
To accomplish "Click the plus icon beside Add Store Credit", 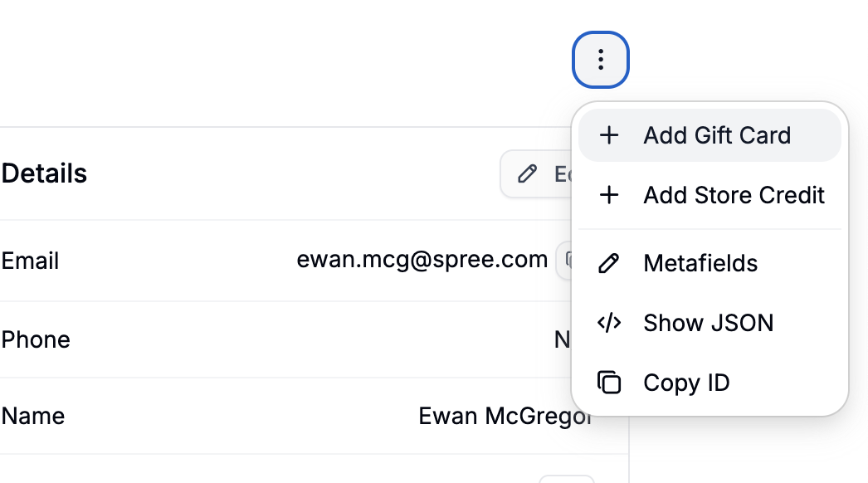I will pos(609,195).
